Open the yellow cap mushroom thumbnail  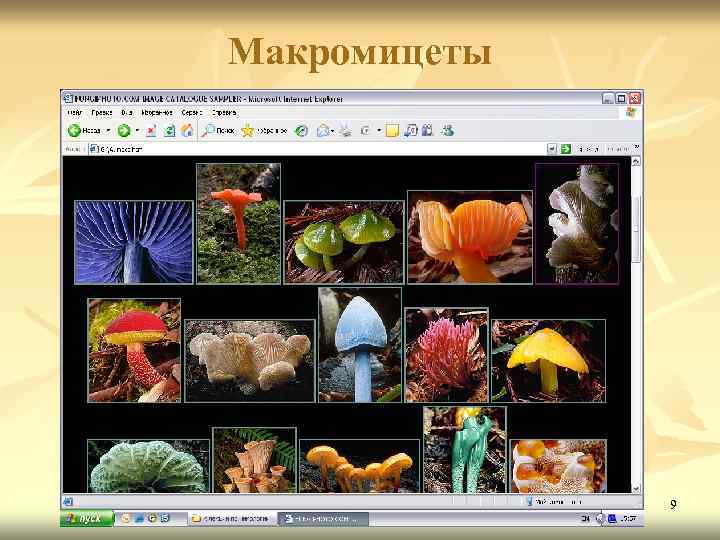coord(549,361)
